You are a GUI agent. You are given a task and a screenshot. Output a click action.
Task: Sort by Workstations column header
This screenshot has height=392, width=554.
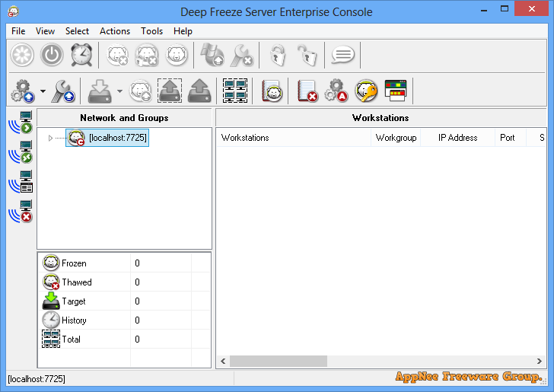[x=293, y=138]
